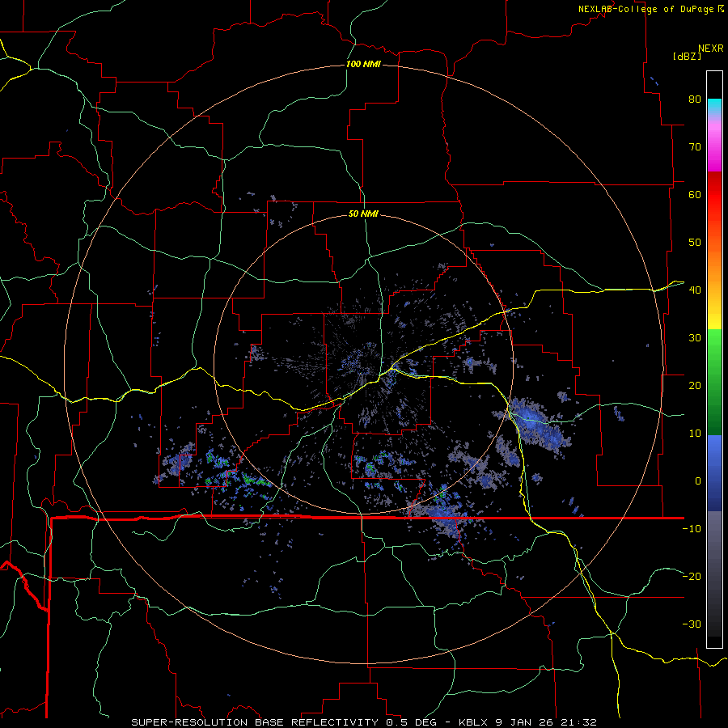This screenshot has width=728, height=728.
Task: Click the dBZ unit label above the color scale
Action: [x=687, y=56]
